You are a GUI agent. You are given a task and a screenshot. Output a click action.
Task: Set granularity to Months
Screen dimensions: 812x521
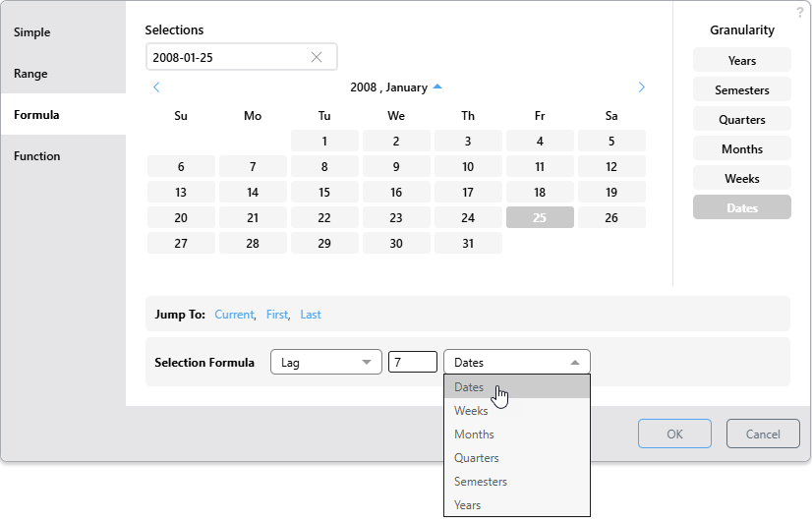741,149
